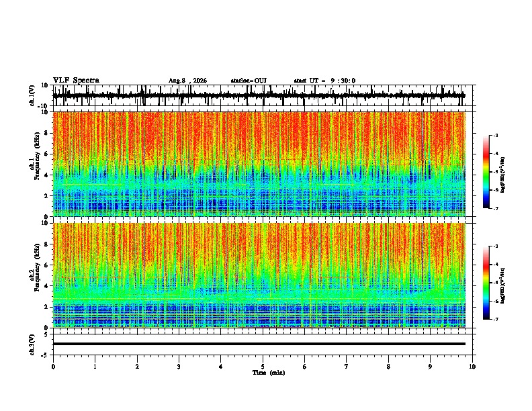Image resolution: width=532 pixels, height=411 pixels.
Task: Click the ch.2 colorbar "log(PSD)(V²/Hz)" label
Action: click(x=502, y=285)
